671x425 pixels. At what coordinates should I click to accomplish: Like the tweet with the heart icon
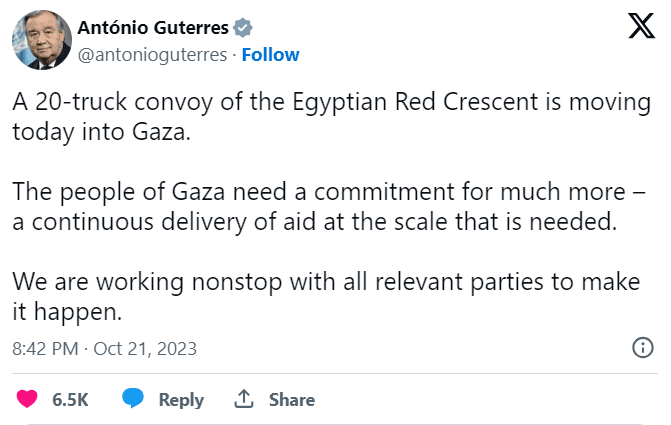point(28,399)
